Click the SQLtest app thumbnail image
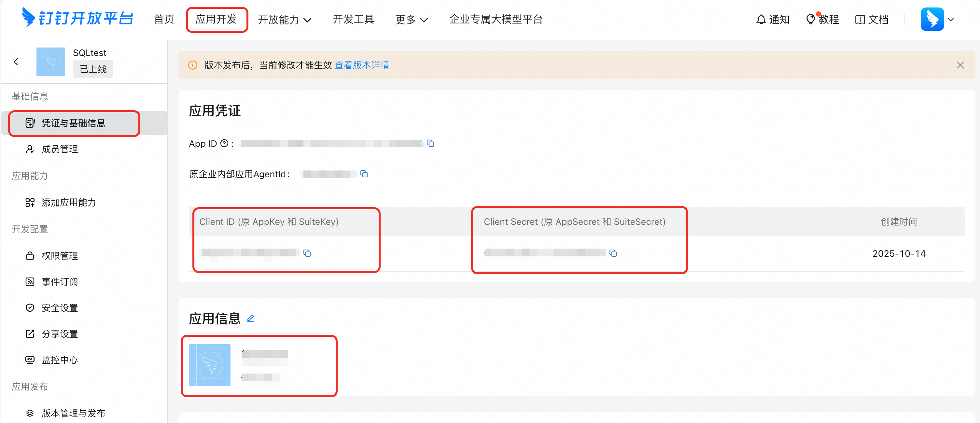Screen dimensions: 980x423 [x=50, y=61]
